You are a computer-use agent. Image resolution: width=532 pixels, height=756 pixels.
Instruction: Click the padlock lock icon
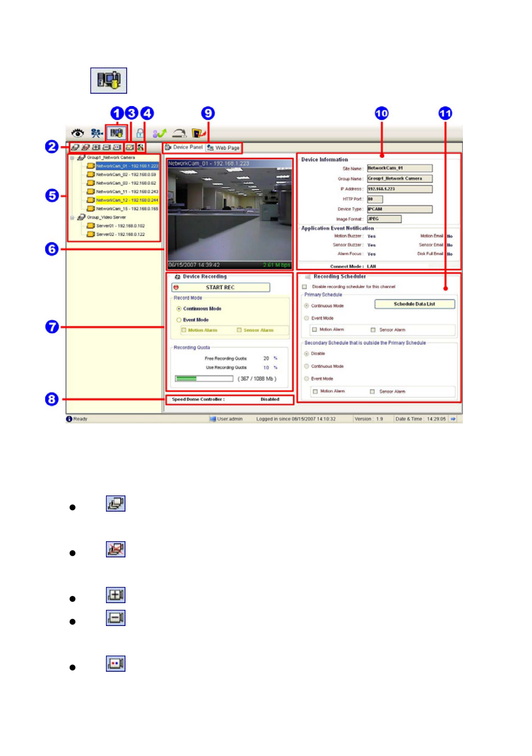coord(140,133)
